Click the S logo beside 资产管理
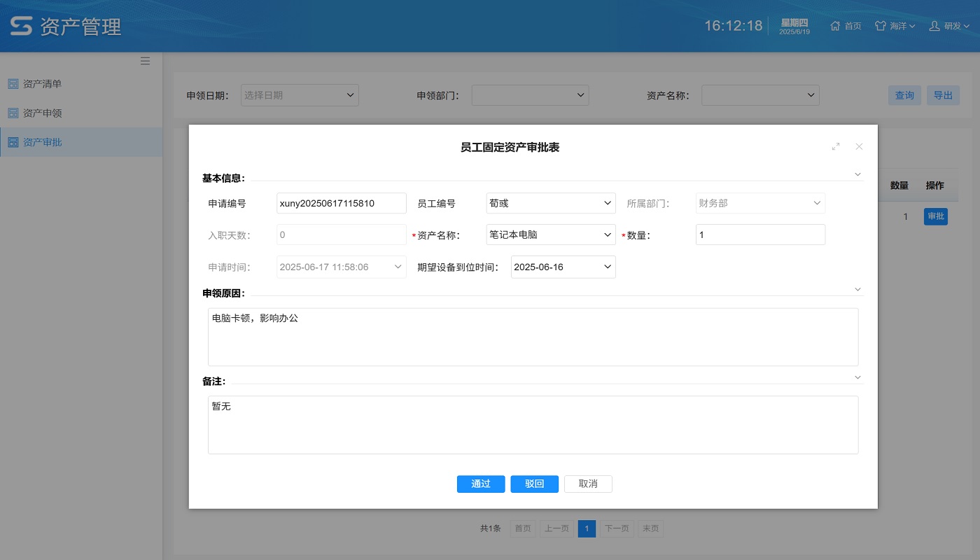Image resolution: width=980 pixels, height=560 pixels. click(x=21, y=26)
